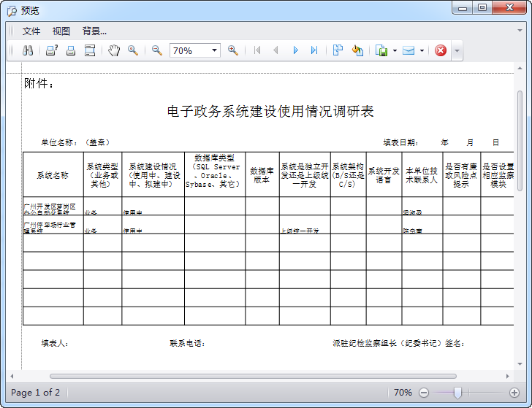This screenshot has height=408, width=532.
Task: Expand toolbar overflow options arrow
Action: [457, 51]
